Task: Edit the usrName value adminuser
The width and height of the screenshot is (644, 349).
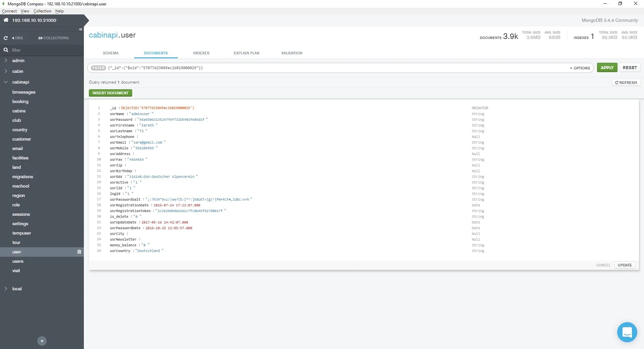Action: click(x=141, y=114)
